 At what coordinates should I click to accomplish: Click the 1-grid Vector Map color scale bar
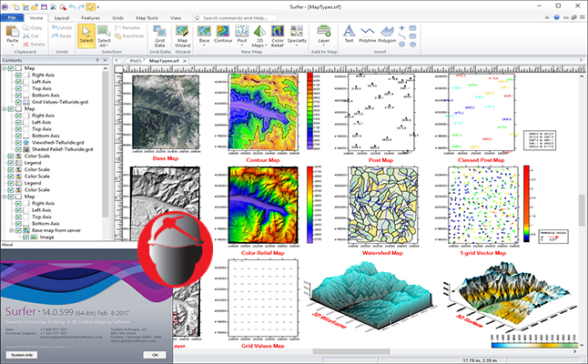[x=526, y=203]
